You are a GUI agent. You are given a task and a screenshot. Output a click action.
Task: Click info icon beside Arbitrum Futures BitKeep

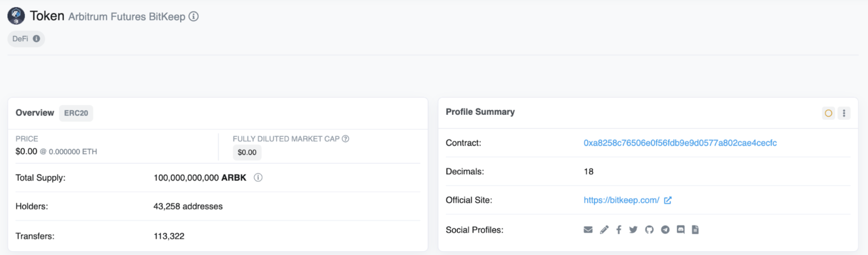pyautogui.click(x=194, y=16)
